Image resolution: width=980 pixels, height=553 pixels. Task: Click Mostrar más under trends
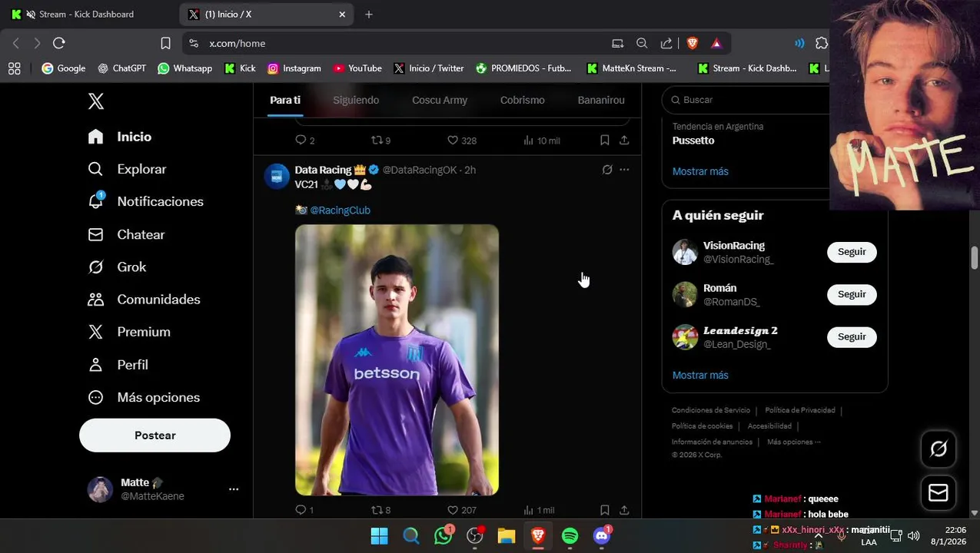tap(700, 171)
